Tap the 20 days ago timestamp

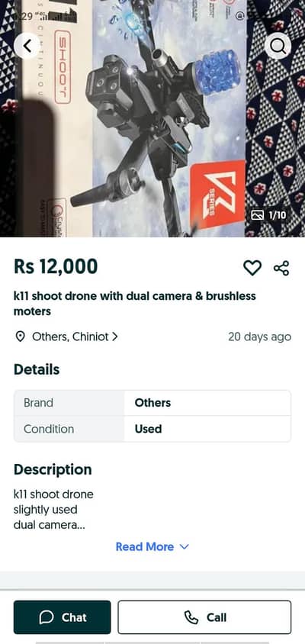[x=259, y=336]
